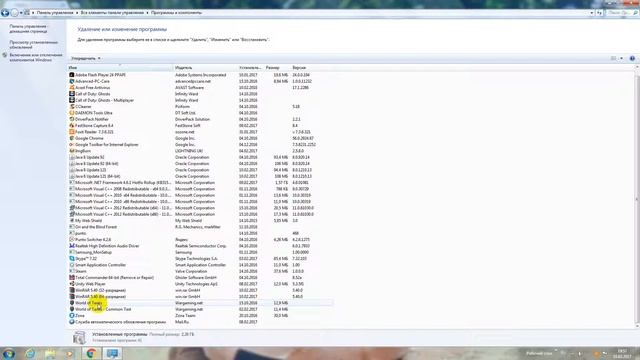Viewport: 640px width, 360px height.
Task: Expand breadcrumb arrow after Все элементы панели управления
Action: [147, 13]
